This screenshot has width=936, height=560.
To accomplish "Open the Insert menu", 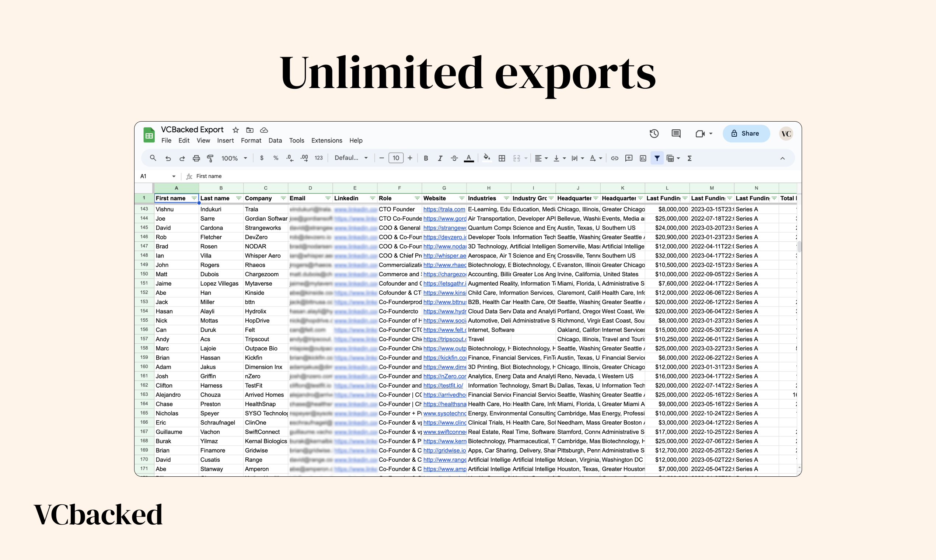I will click(225, 140).
